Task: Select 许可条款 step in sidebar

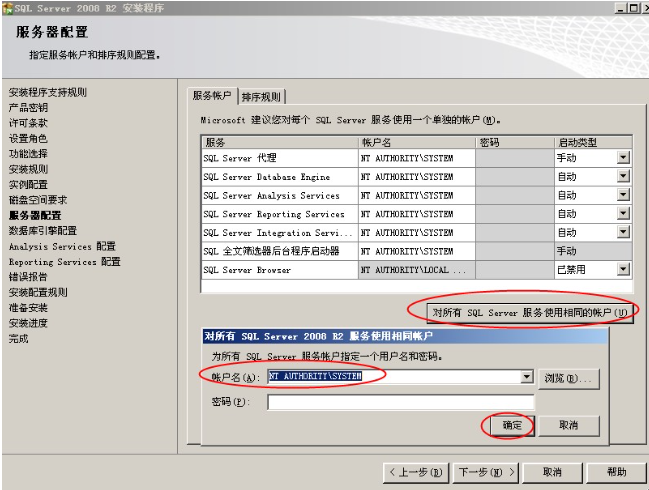Action: 28,123
